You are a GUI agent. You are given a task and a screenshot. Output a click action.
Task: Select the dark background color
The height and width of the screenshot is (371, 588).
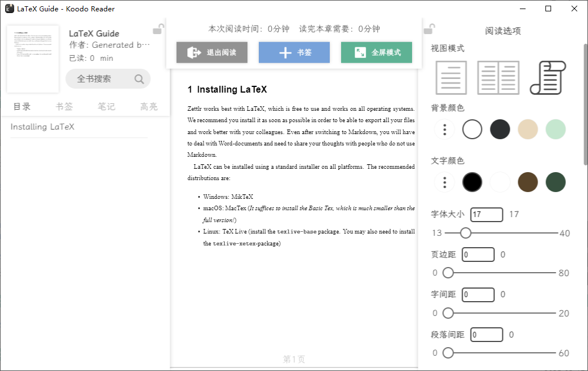click(500, 129)
